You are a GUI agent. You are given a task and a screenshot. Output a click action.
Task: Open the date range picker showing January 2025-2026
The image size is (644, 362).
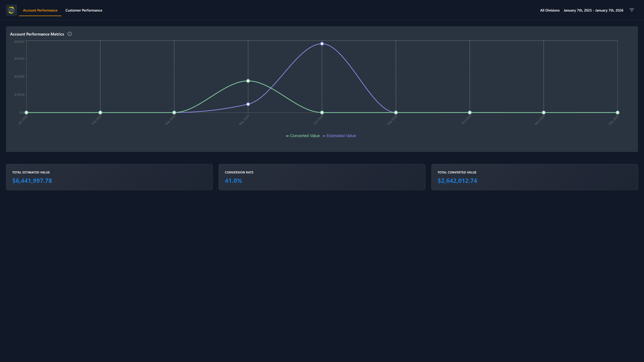pos(594,10)
